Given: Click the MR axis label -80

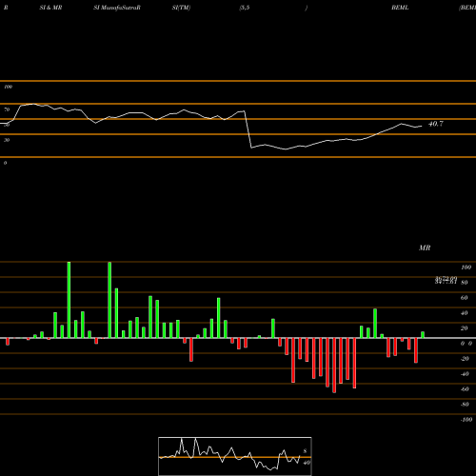Looking at the screenshot, I should point(465,405).
